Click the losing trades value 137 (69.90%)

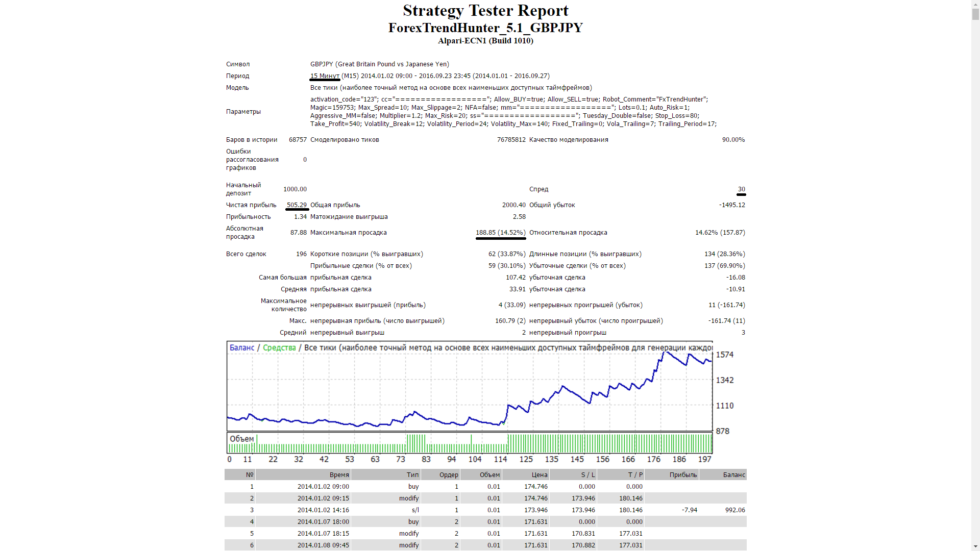click(x=725, y=266)
